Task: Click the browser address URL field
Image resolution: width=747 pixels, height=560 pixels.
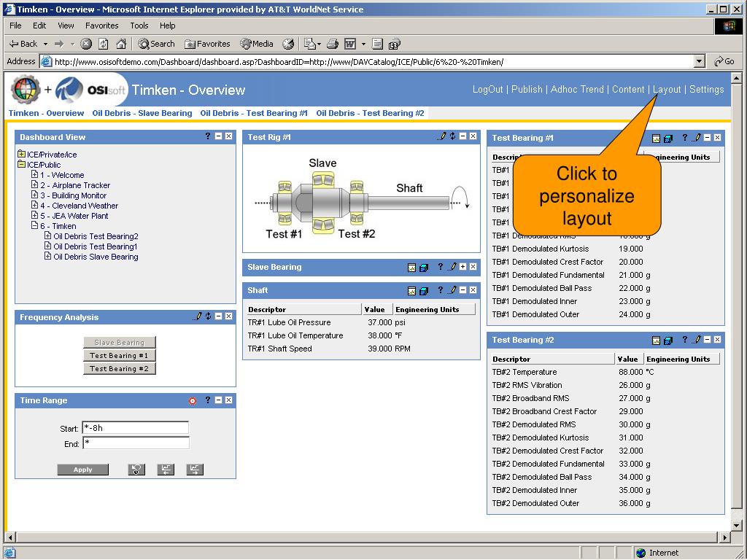Action: 367,61
